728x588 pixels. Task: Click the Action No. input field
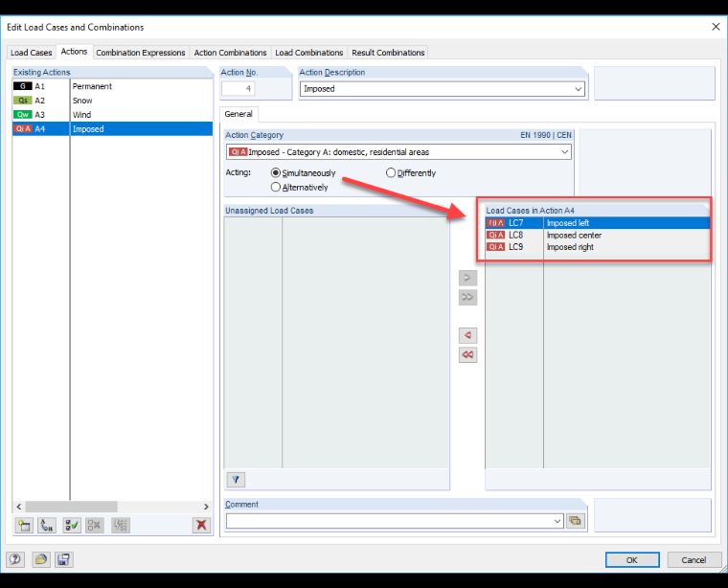[x=239, y=89]
